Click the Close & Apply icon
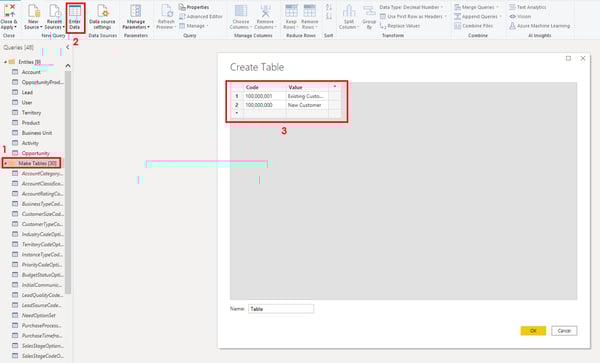The height and width of the screenshot is (363, 600). pyautogui.click(x=8, y=17)
